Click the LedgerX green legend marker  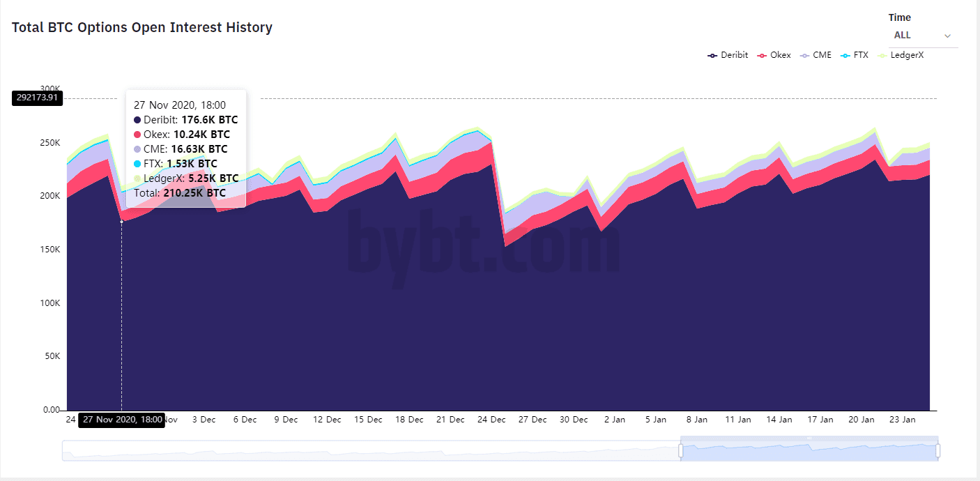pos(883,55)
